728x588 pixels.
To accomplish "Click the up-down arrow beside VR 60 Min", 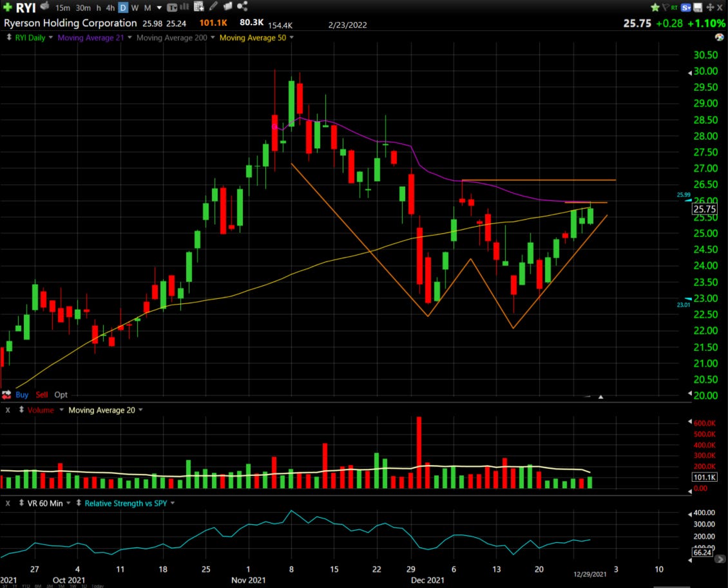I will coord(21,503).
